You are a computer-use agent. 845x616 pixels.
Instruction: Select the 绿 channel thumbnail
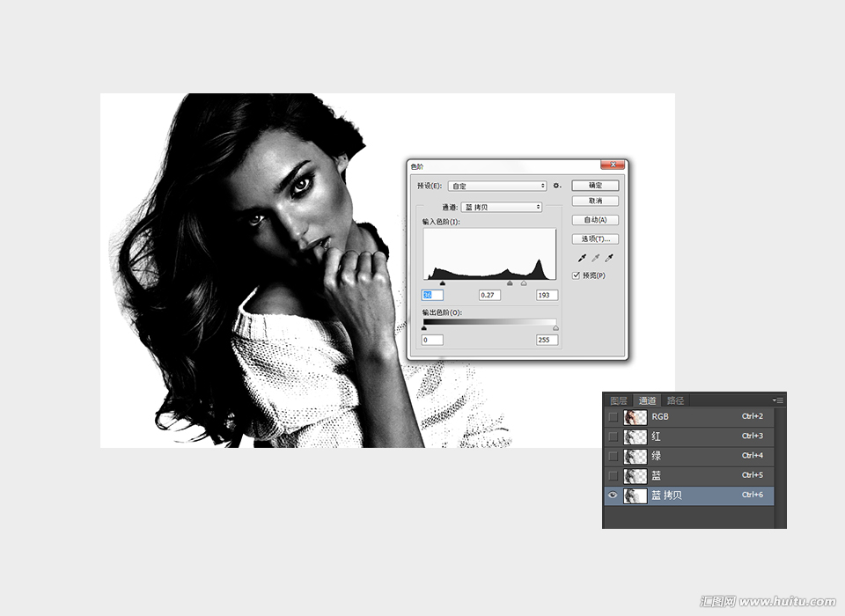[x=636, y=456]
